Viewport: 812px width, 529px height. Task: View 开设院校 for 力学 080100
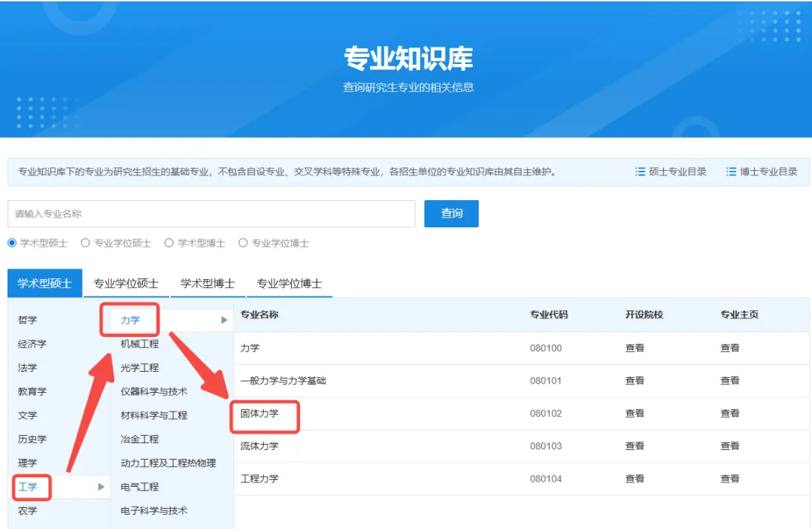click(x=635, y=348)
